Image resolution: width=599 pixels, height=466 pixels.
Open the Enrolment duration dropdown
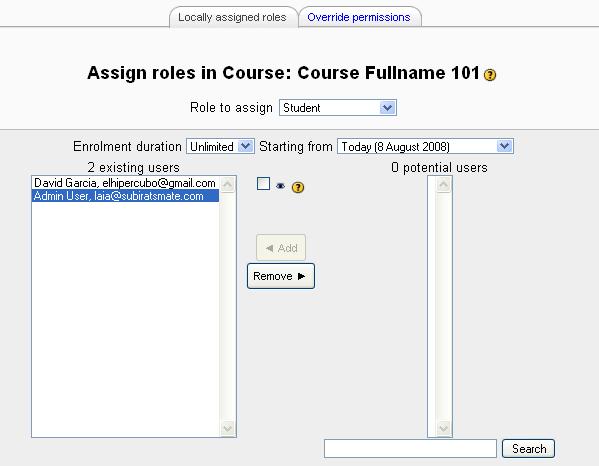220,146
